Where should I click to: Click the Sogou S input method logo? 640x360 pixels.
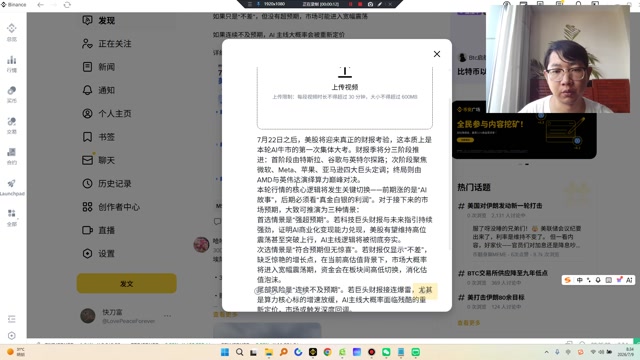[567, 280]
